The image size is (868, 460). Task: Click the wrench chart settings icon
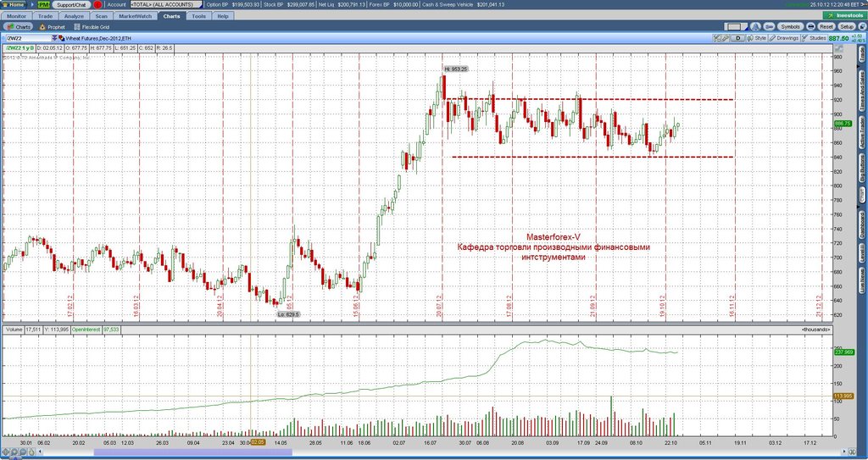tap(725, 38)
